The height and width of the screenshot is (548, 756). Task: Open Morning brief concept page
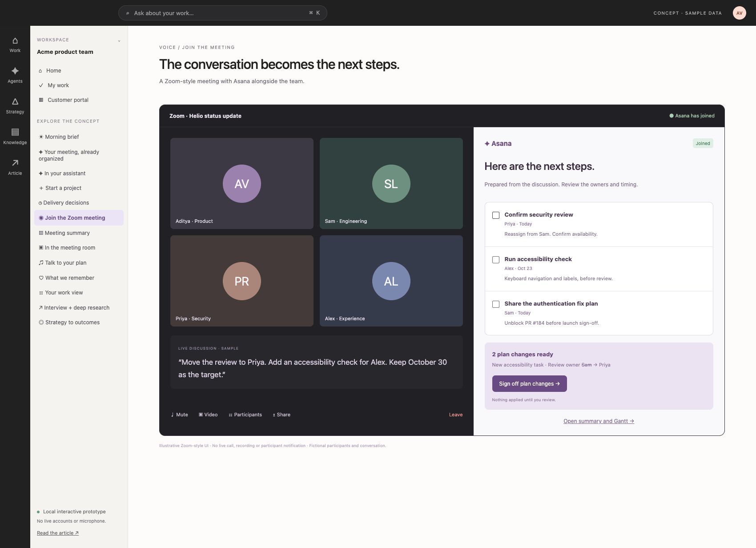79,137
